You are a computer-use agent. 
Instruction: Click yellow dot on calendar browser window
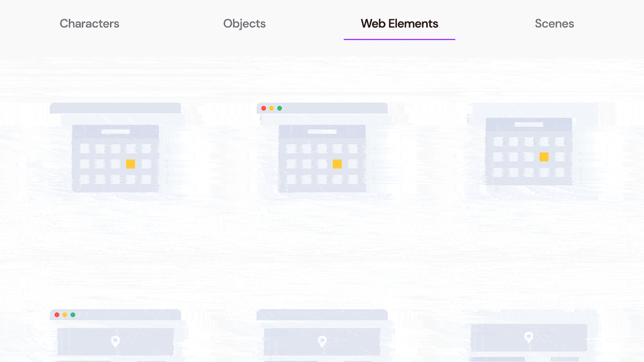tap(272, 108)
